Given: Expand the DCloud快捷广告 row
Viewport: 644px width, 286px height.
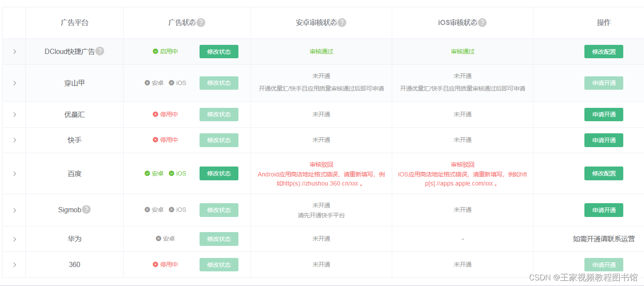Looking at the screenshot, I should (14, 52).
